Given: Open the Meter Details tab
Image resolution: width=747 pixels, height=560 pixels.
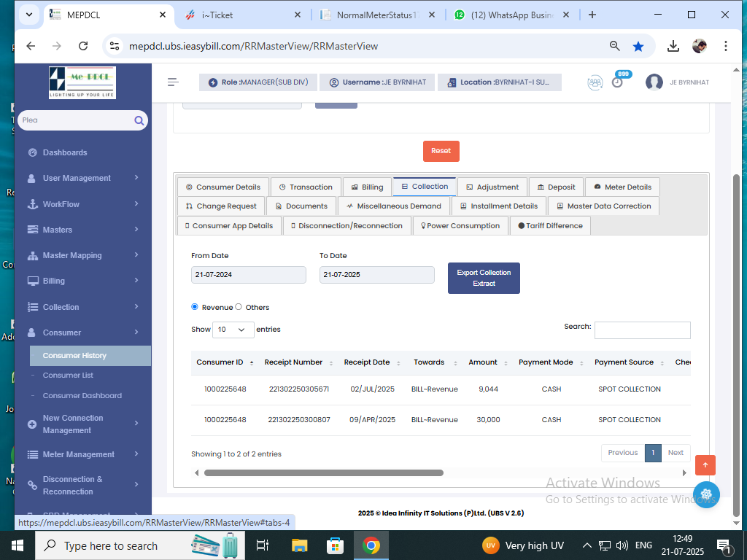Looking at the screenshot, I should pyautogui.click(x=622, y=187).
